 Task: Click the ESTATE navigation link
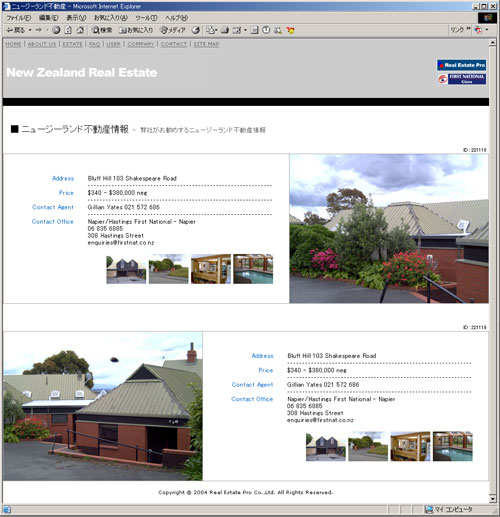[x=72, y=44]
